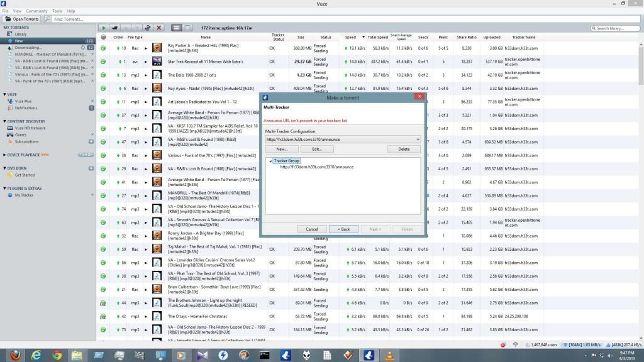Sort by the Speed column header
This screenshot has height=362, width=644.
(350, 37)
